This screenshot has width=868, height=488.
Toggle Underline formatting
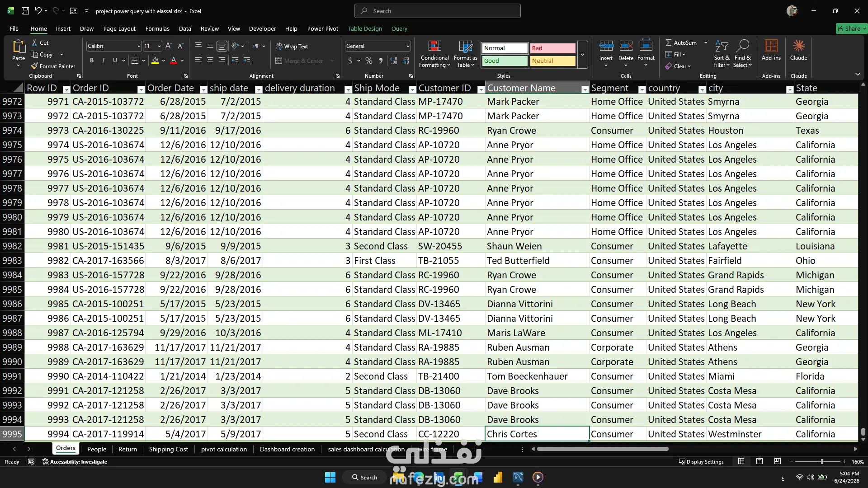tap(115, 61)
